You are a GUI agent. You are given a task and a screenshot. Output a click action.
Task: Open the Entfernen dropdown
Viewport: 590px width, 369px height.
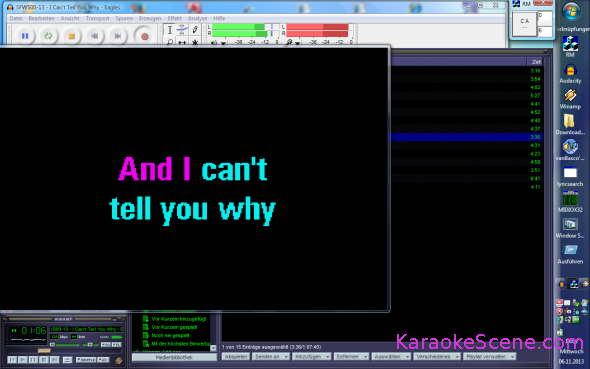[x=351, y=357]
